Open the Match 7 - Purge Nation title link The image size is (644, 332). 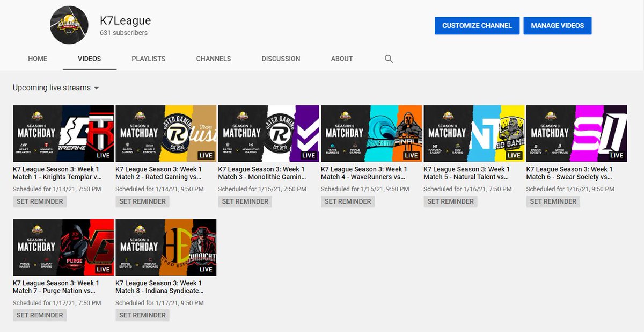56,287
